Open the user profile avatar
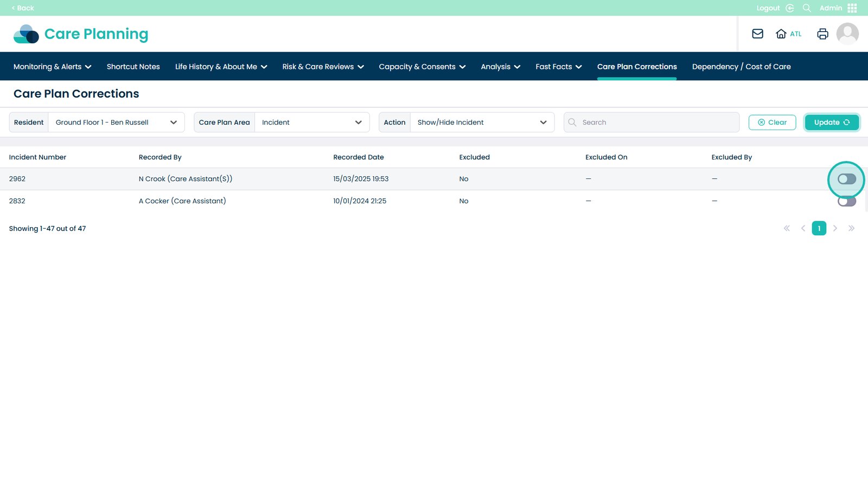The height and width of the screenshot is (488, 868). (847, 34)
